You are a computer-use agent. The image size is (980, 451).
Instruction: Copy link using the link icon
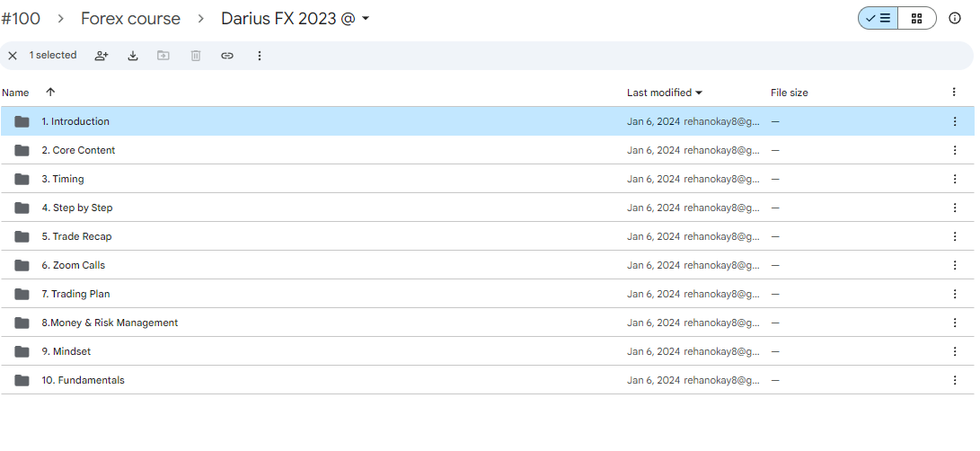click(227, 56)
